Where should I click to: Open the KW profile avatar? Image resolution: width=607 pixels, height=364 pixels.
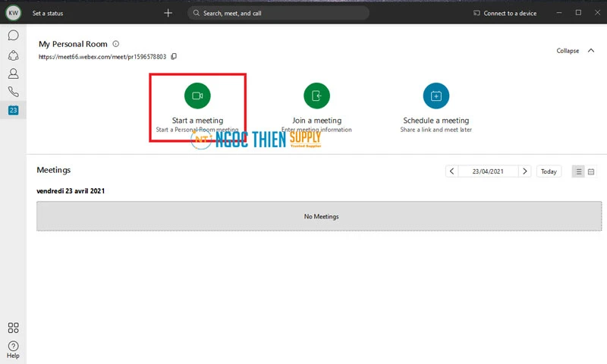pos(13,13)
